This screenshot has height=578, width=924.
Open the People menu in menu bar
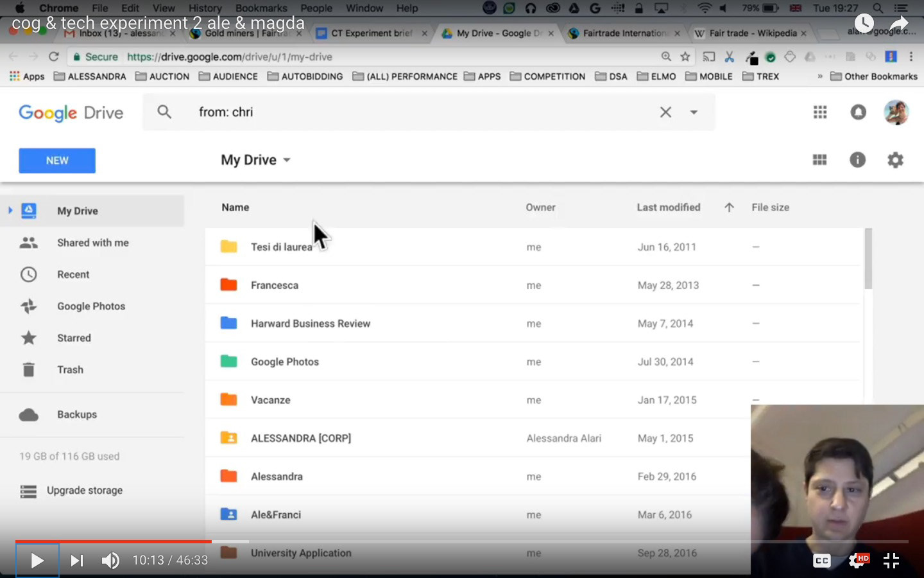316,8
